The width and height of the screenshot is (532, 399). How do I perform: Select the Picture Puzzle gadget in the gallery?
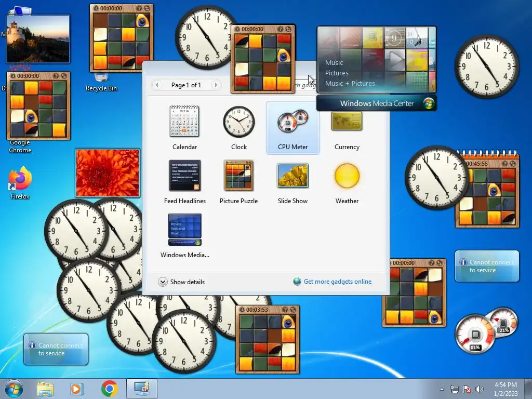click(x=238, y=182)
